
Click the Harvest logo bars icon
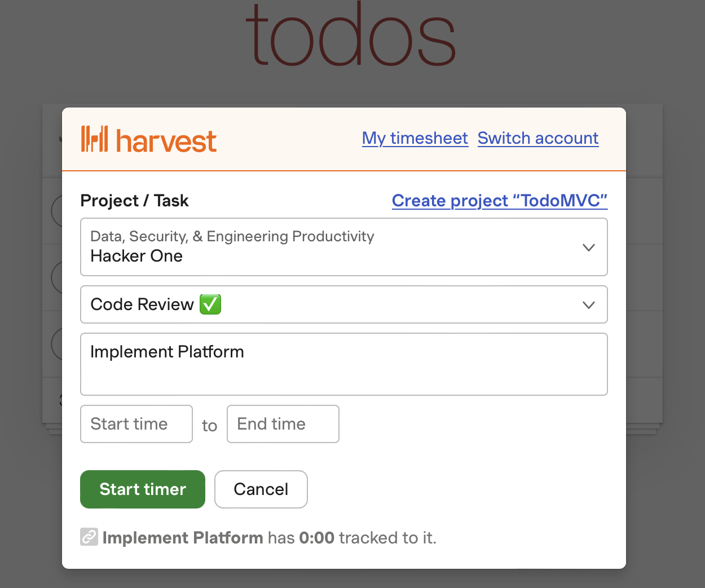94,139
